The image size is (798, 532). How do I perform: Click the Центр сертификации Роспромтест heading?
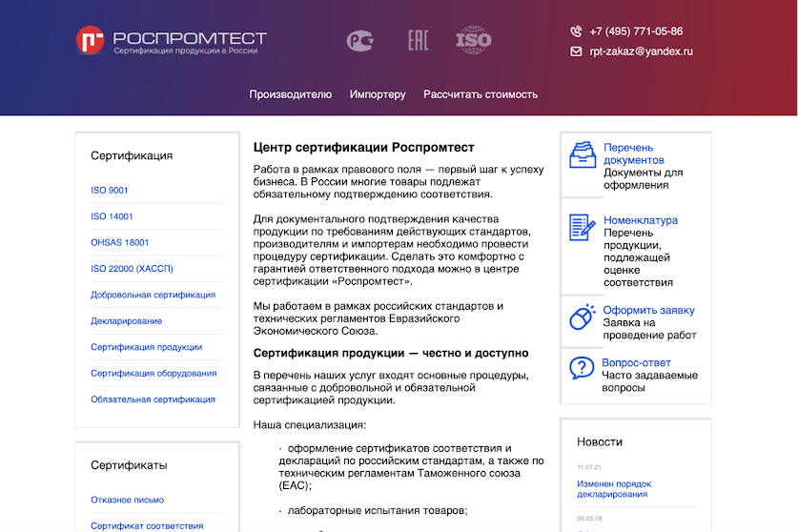[x=364, y=148]
